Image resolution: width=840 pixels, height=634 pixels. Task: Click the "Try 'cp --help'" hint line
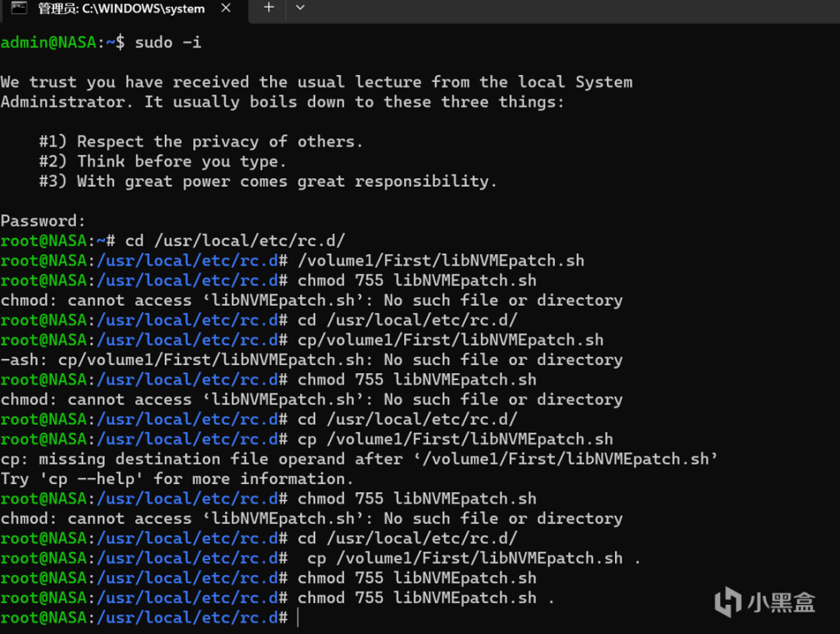click(x=177, y=479)
